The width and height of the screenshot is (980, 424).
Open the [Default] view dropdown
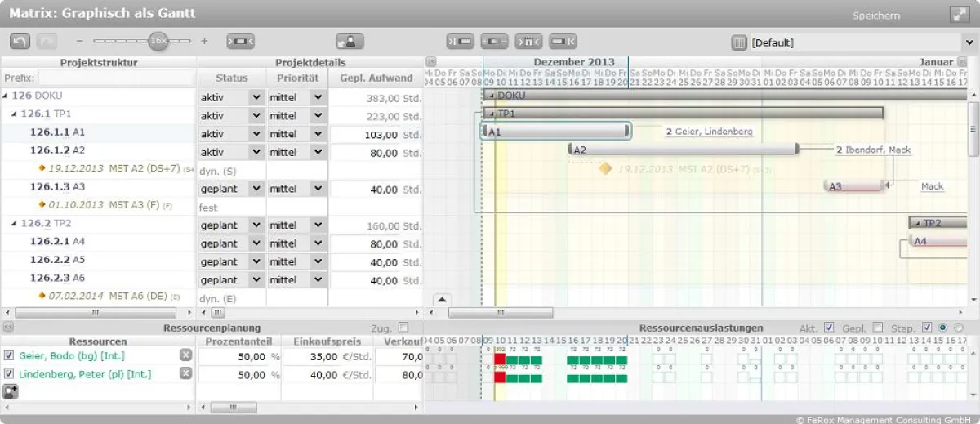[971, 42]
